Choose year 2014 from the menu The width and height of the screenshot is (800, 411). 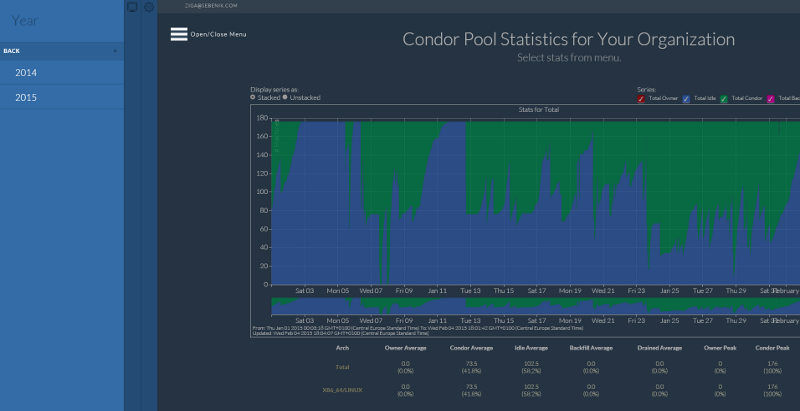(26, 73)
